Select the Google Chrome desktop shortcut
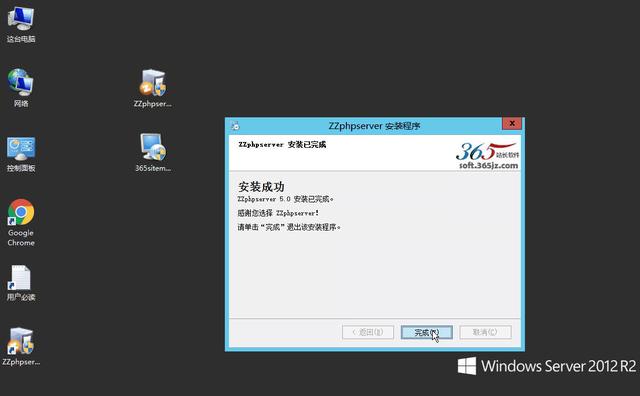 pos(21,222)
